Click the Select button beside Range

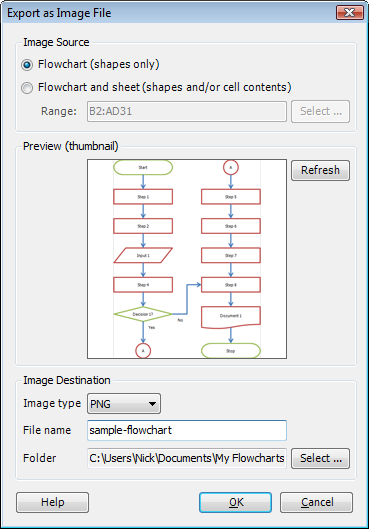point(320,111)
